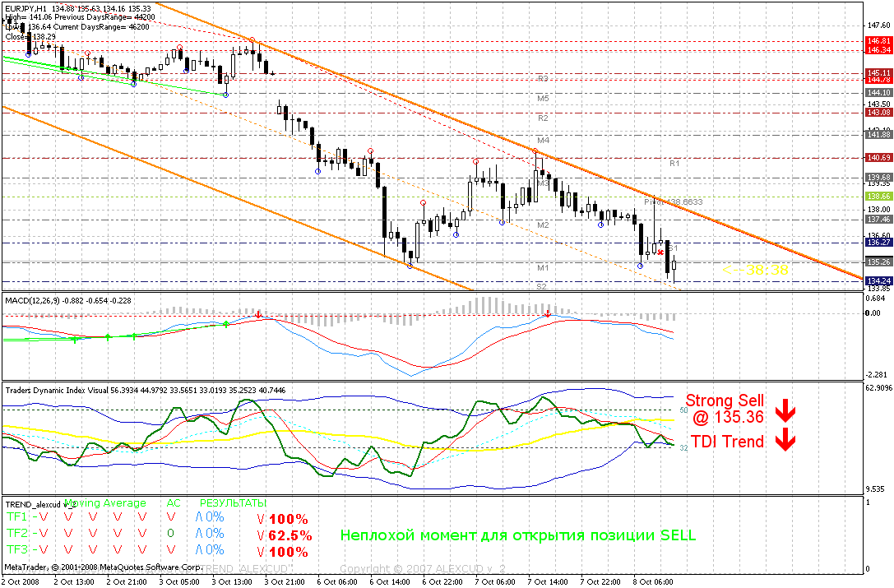
Task: Click the 135.26 current price label
Action: coord(878,262)
